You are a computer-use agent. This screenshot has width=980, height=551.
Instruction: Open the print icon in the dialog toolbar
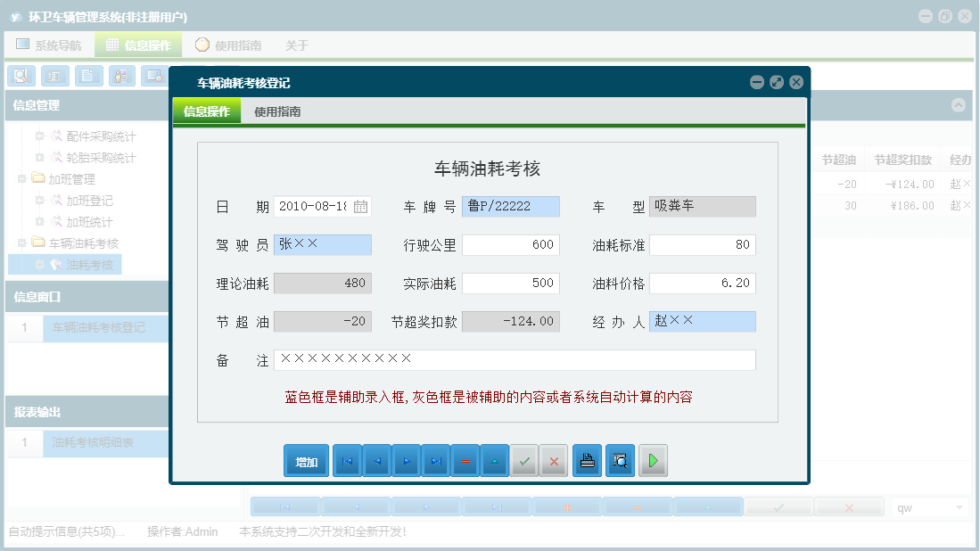point(588,461)
